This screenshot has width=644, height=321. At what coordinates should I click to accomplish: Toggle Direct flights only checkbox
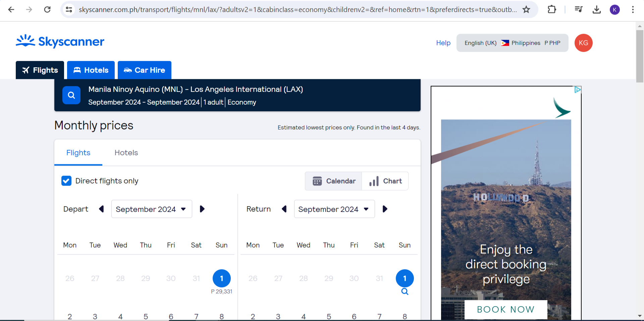point(66,181)
